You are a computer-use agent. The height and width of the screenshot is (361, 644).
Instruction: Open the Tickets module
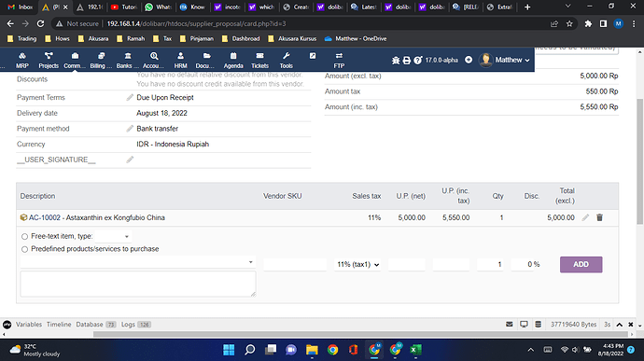point(259,60)
